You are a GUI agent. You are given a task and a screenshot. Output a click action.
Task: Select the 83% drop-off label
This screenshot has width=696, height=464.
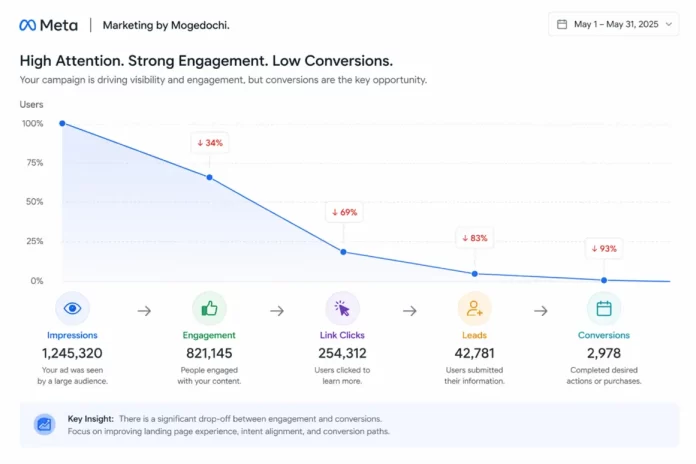[474, 238]
